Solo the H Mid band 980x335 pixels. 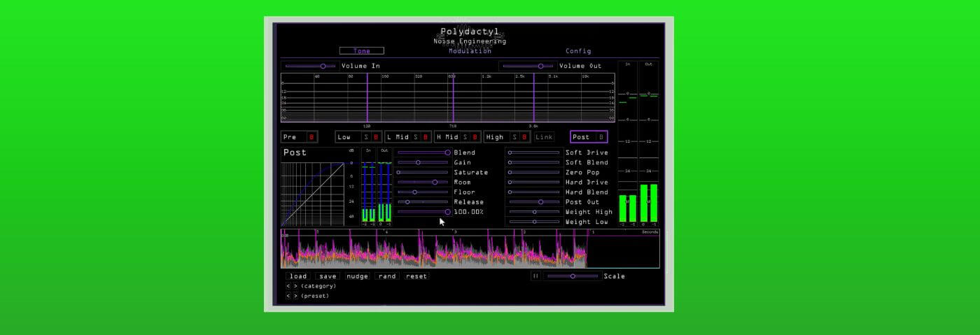tap(465, 137)
